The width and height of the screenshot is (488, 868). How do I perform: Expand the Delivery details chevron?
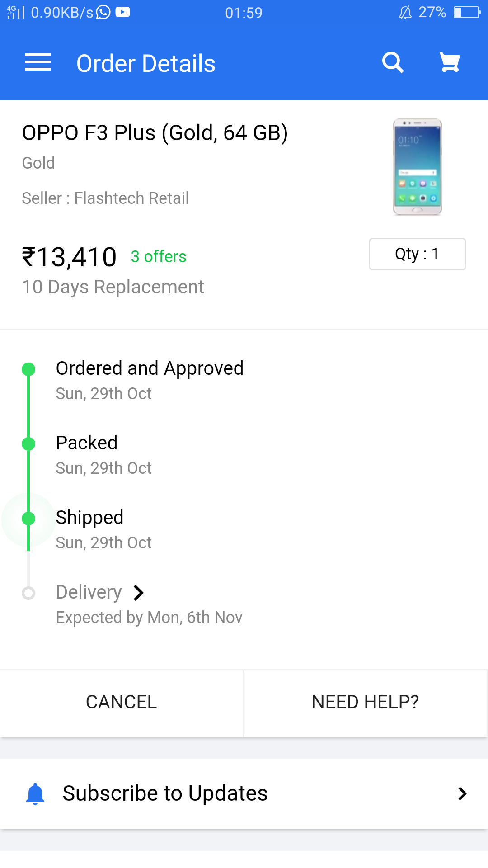pos(139,592)
